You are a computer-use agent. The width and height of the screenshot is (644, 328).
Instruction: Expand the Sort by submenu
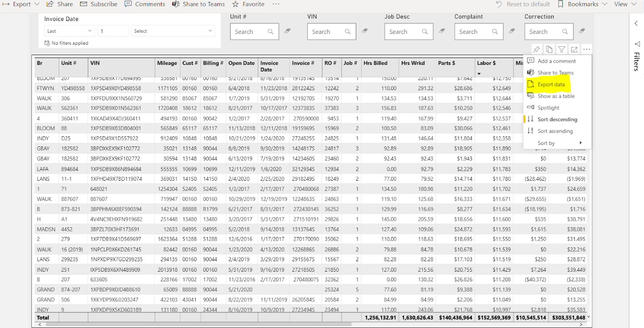[x=557, y=143]
